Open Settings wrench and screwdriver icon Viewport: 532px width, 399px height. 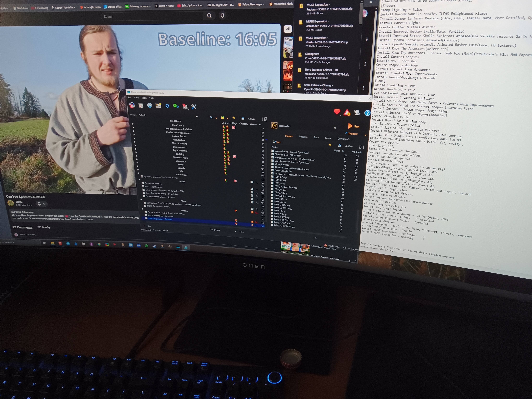click(194, 107)
